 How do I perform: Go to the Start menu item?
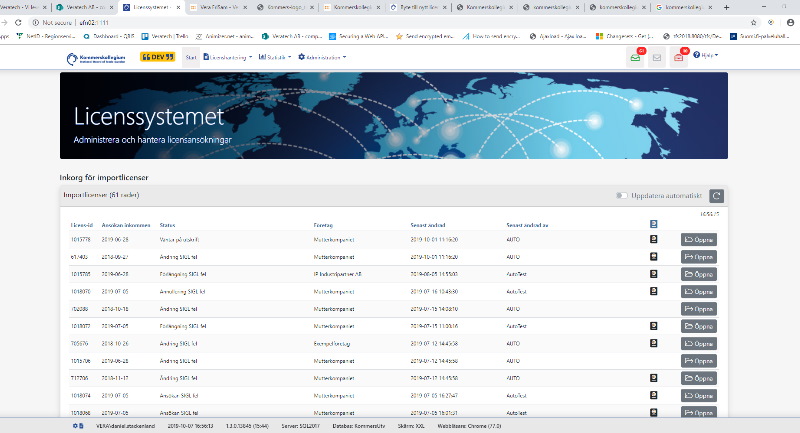click(x=189, y=57)
